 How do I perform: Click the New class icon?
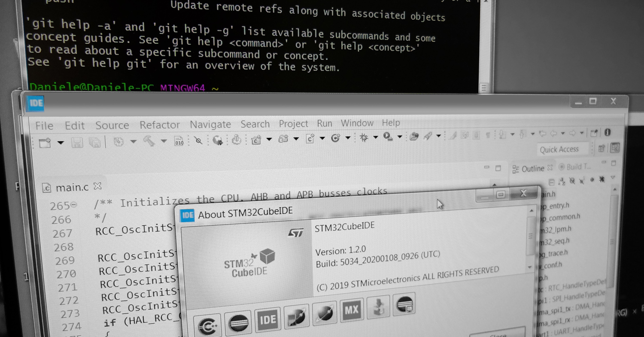click(x=335, y=138)
